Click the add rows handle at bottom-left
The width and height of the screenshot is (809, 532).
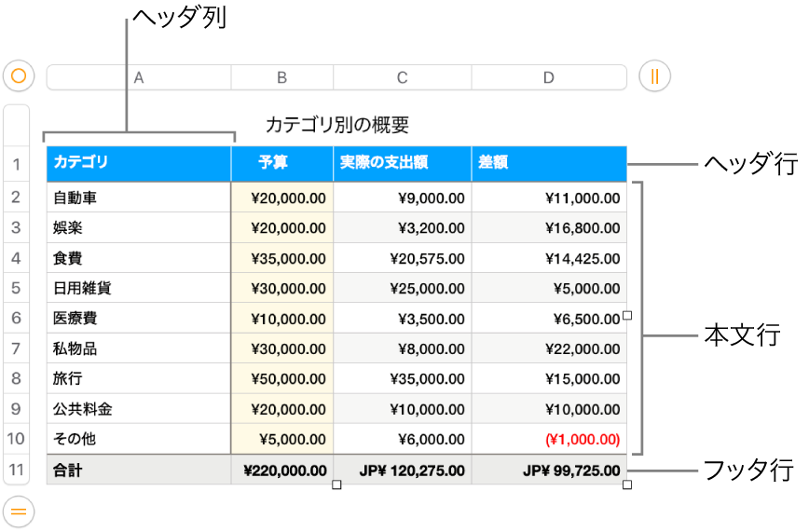click(19, 511)
